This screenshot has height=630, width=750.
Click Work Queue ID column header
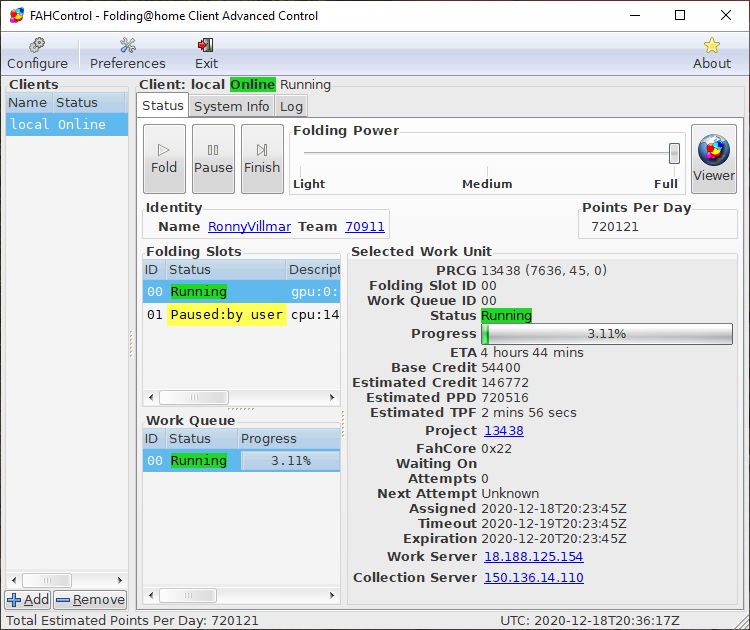click(154, 438)
